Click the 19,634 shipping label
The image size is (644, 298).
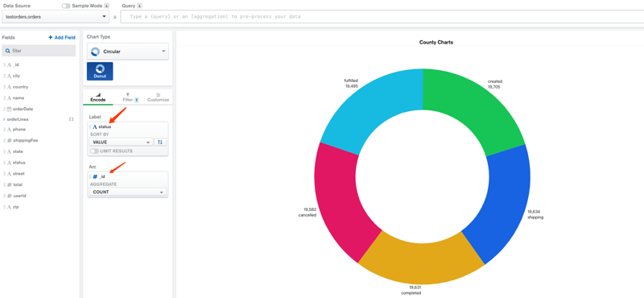(x=535, y=214)
